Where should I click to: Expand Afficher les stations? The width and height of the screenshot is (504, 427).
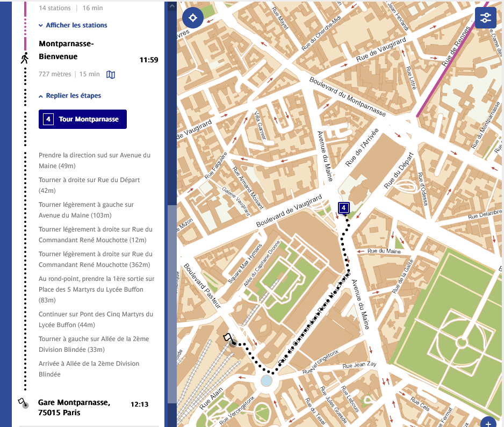pyautogui.click(x=73, y=25)
